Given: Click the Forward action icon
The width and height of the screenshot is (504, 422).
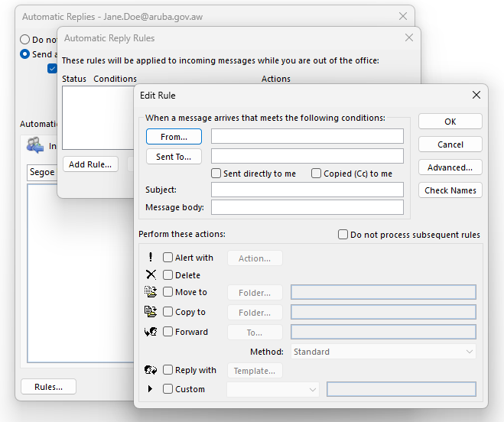Looking at the screenshot, I should tap(151, 332).
